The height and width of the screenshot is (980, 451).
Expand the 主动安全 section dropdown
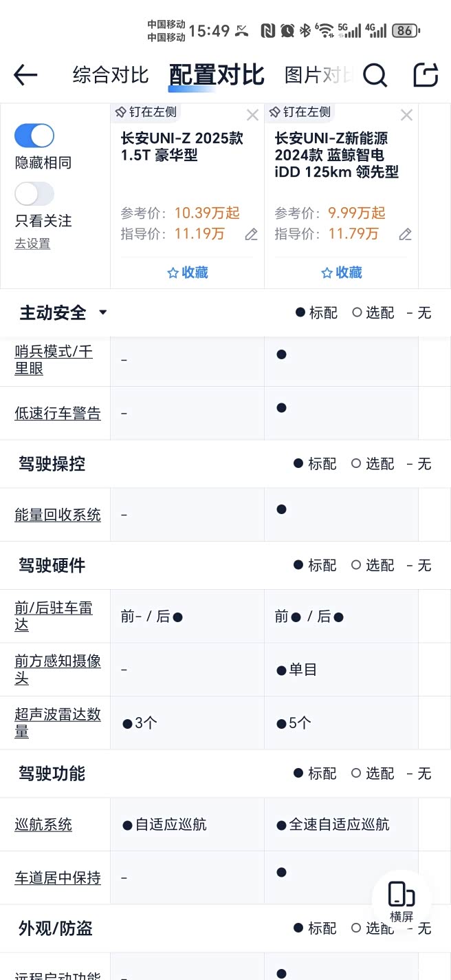(x=103, y=312)
